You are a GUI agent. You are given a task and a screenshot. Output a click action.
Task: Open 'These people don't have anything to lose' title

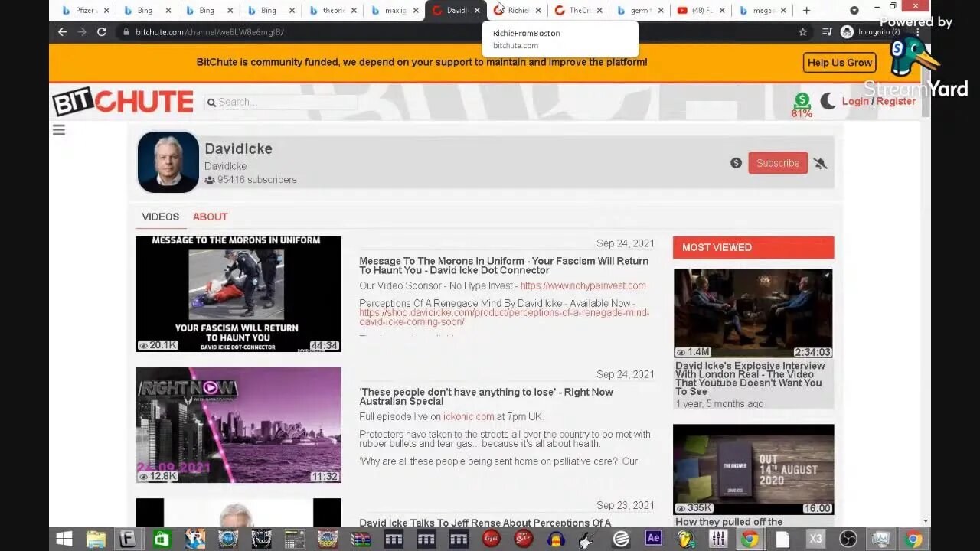[486, 396]
